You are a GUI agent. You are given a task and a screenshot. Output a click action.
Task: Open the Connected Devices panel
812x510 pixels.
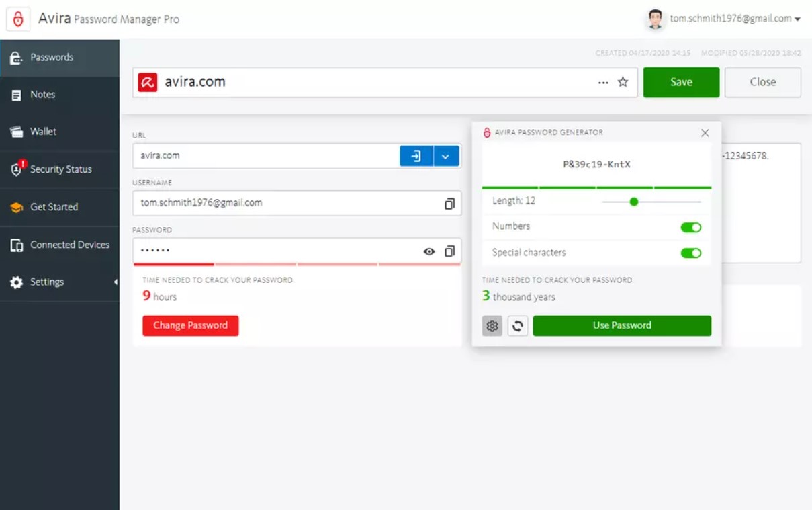70,245
